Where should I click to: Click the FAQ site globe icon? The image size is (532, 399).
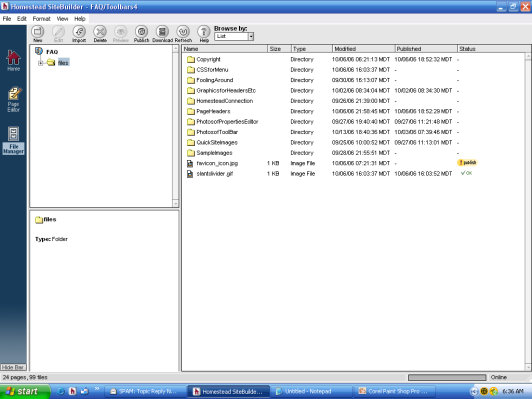[39, 51]
